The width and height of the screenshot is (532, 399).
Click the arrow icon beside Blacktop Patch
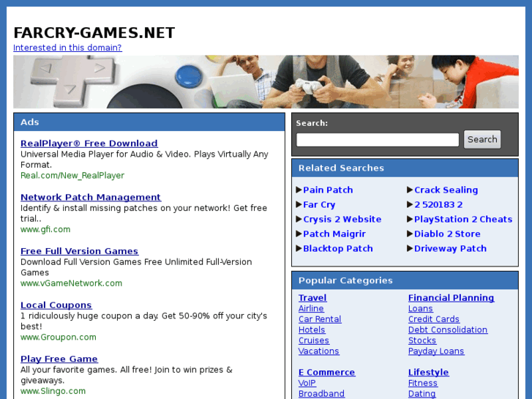coord(299,248)
